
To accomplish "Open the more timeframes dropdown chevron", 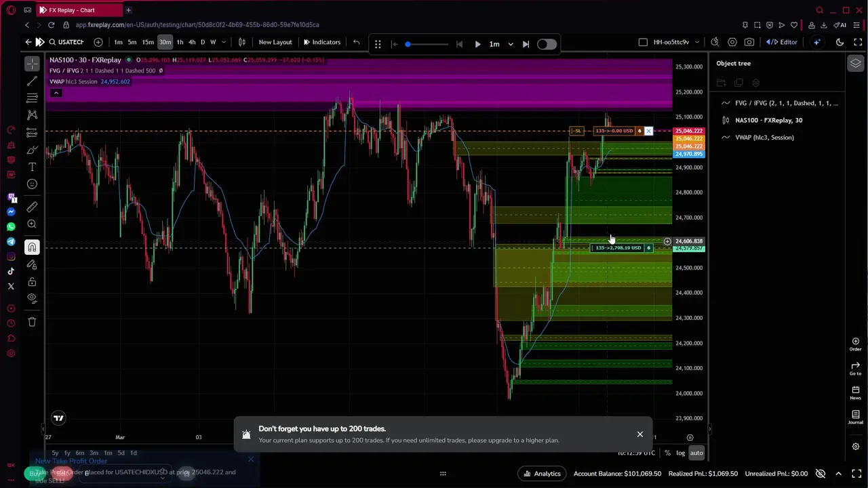I will click(224, 42).
